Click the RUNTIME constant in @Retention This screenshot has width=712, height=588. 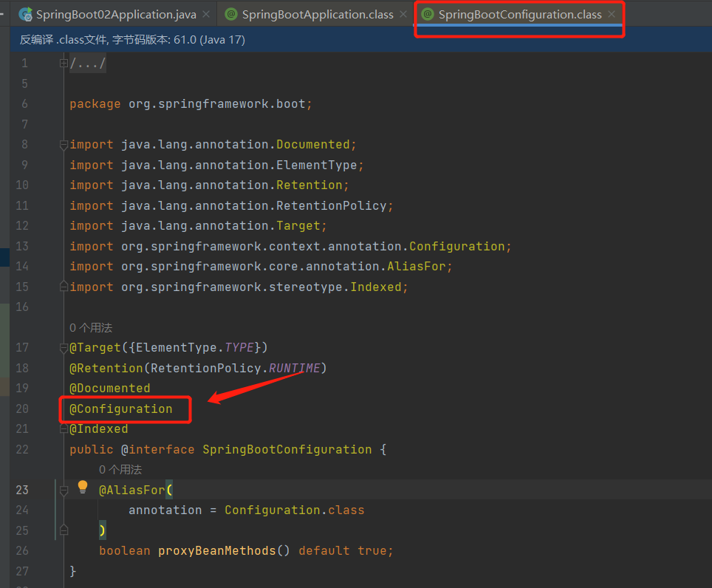pos(294,368)
